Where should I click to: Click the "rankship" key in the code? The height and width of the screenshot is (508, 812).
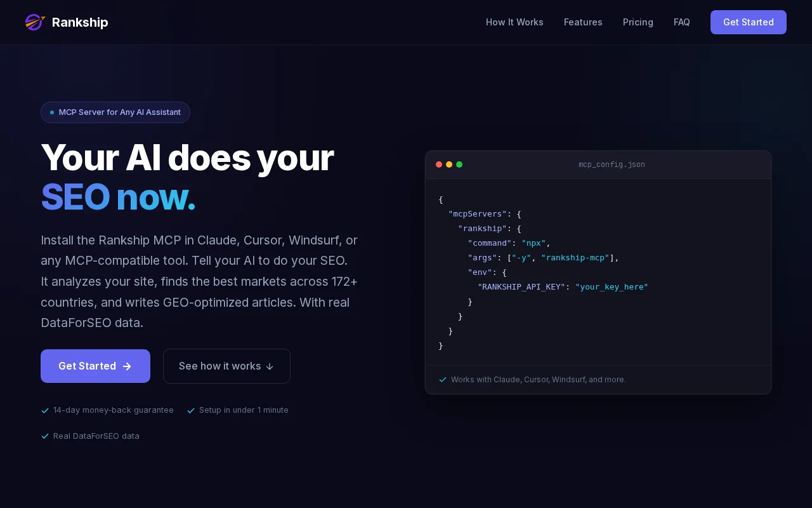click(482, 229)
